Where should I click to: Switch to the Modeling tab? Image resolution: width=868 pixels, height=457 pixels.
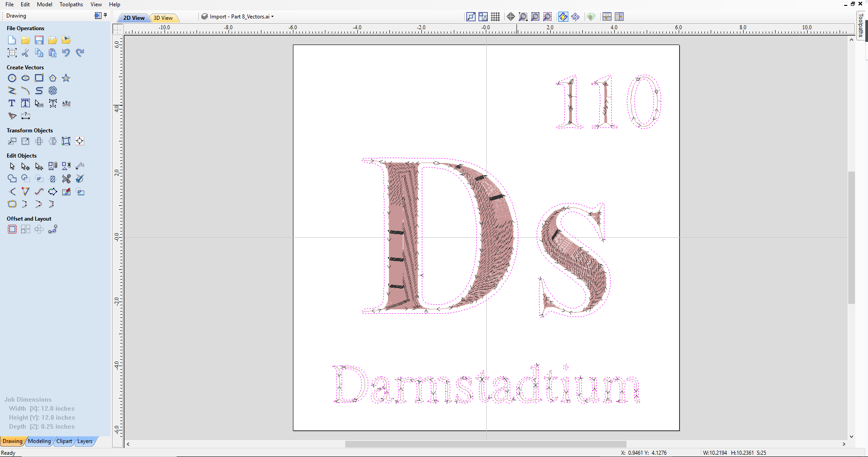tap(39, 441)
